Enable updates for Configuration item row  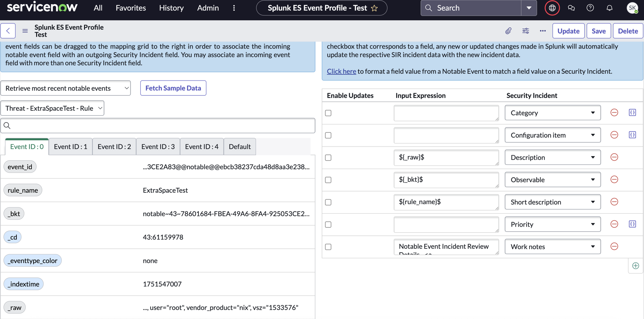coord(328,135)
